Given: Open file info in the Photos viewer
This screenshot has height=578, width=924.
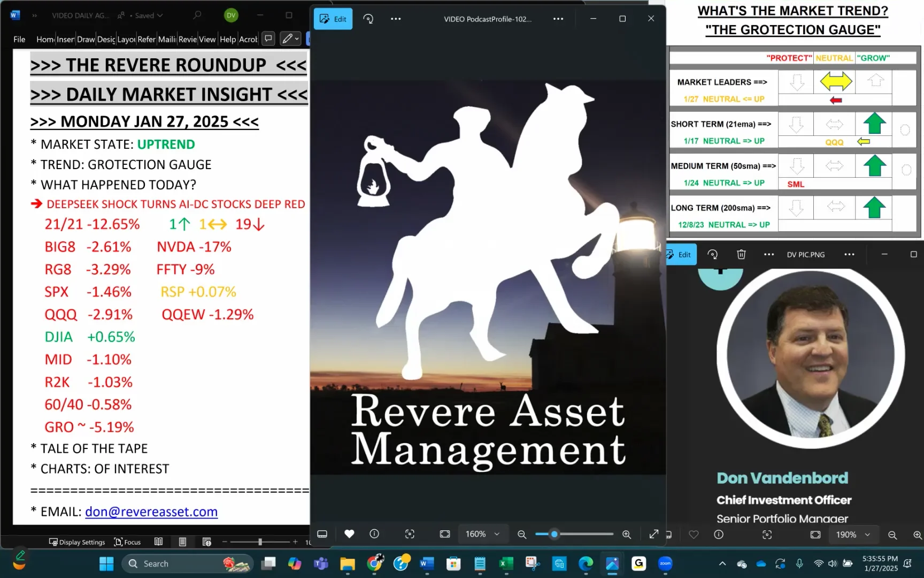Looking at the screenshot, I should (x=374, y=534).
